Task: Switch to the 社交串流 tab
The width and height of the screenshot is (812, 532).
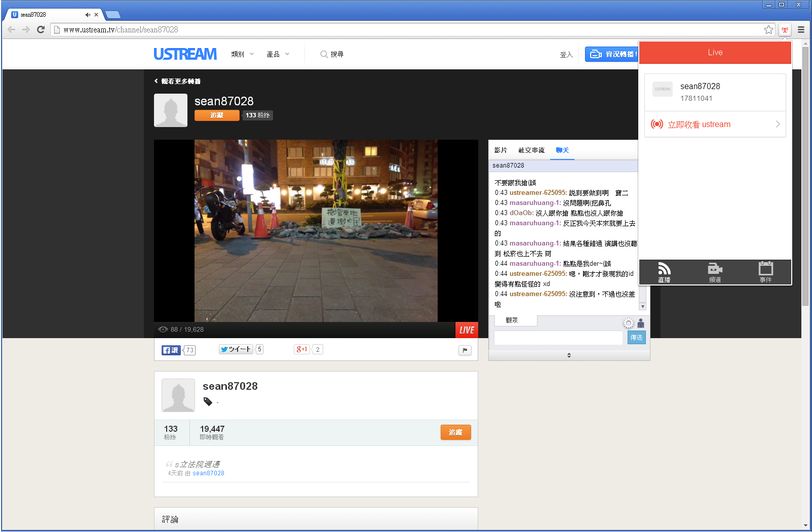Action: pyautogui.click(x=531, y=150)
